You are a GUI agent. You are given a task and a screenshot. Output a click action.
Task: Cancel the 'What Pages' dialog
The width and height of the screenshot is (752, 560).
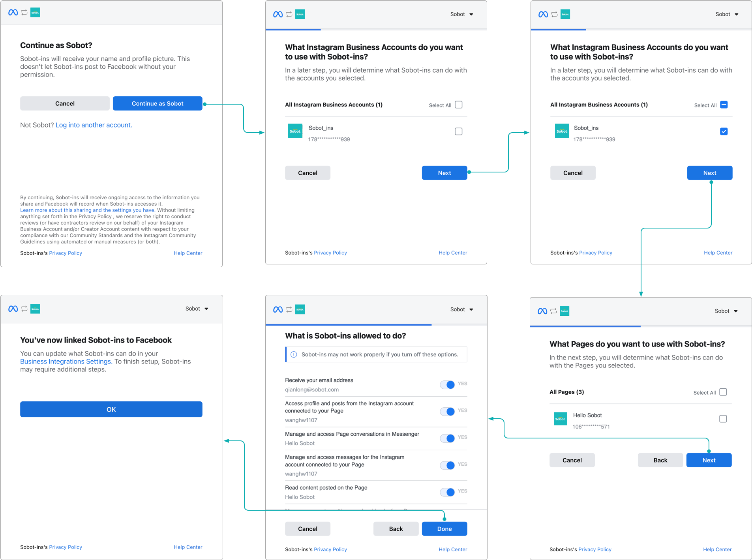(572, 460)
